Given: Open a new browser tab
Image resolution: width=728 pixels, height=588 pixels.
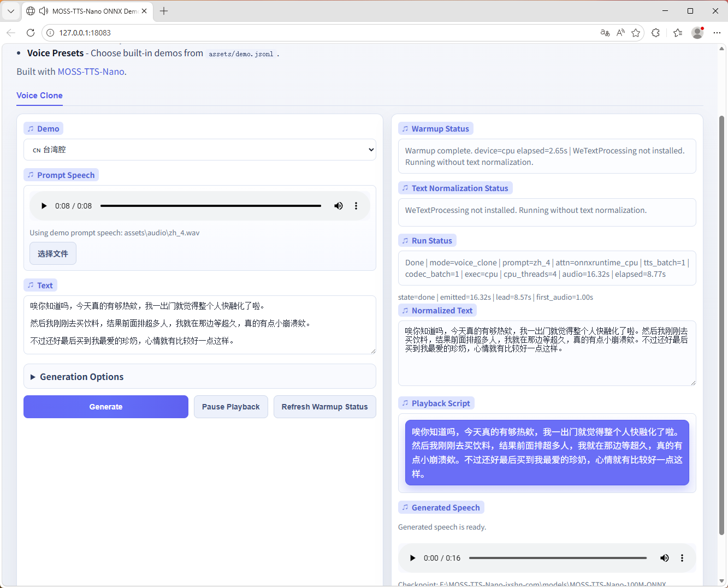Looking at the screenshot, I should [164, 11].
